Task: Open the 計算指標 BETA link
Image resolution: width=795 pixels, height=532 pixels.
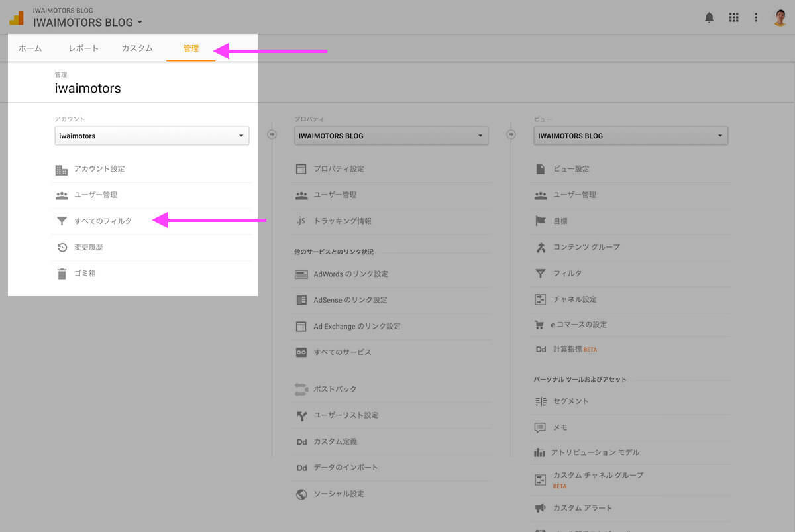Action: pos(575,349)
